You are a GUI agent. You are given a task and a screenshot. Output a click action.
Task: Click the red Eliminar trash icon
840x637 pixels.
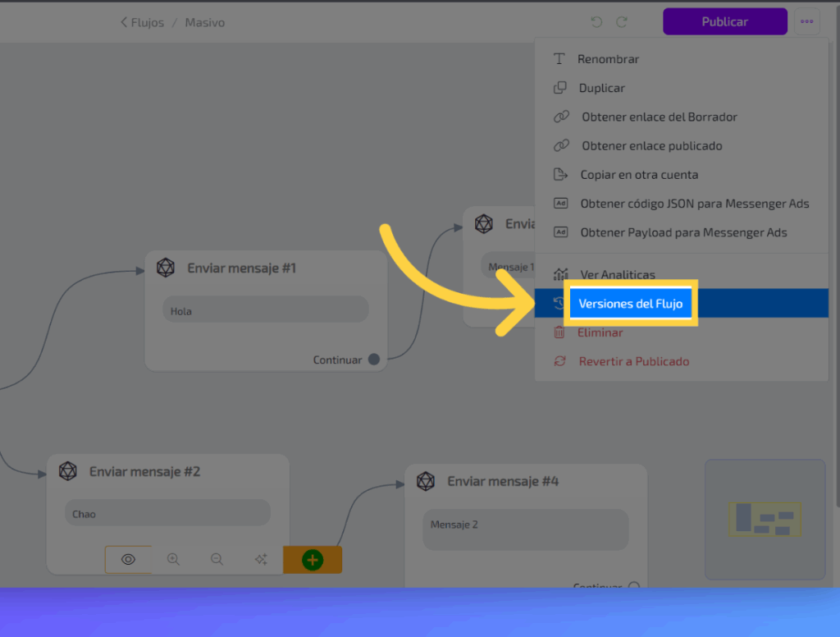[559, 332]
